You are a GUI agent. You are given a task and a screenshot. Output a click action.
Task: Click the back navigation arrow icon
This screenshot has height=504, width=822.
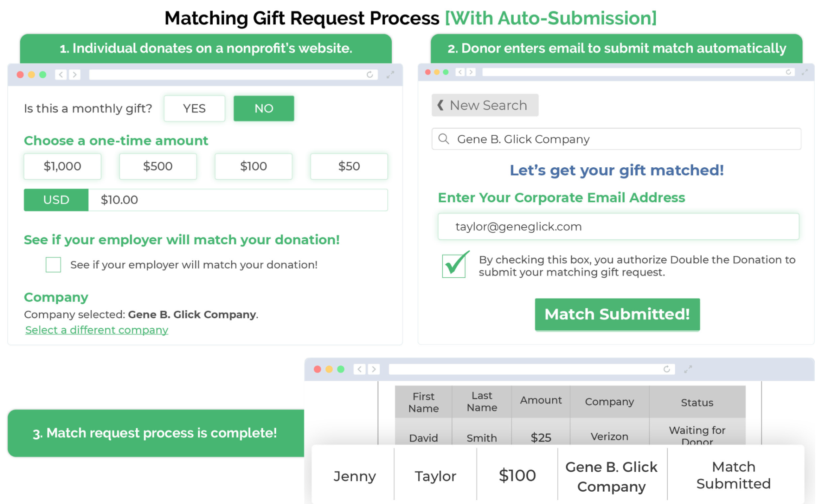60,73
